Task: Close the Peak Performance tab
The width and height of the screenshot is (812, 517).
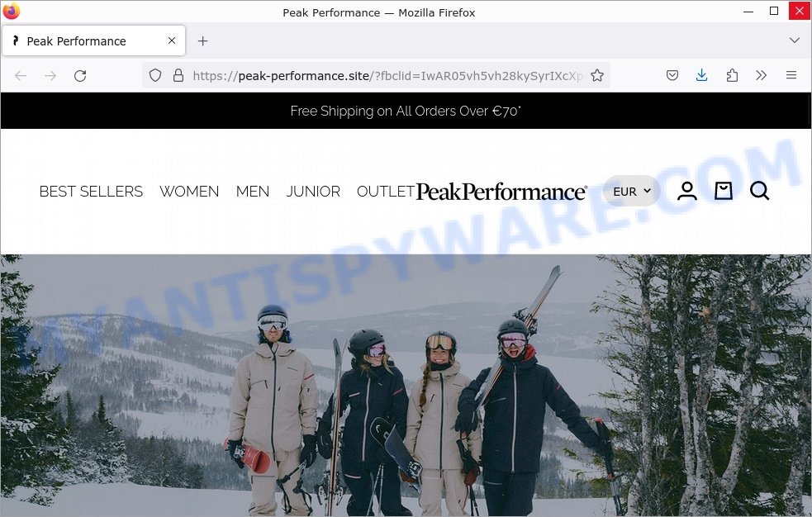Action: coord(172,40)
